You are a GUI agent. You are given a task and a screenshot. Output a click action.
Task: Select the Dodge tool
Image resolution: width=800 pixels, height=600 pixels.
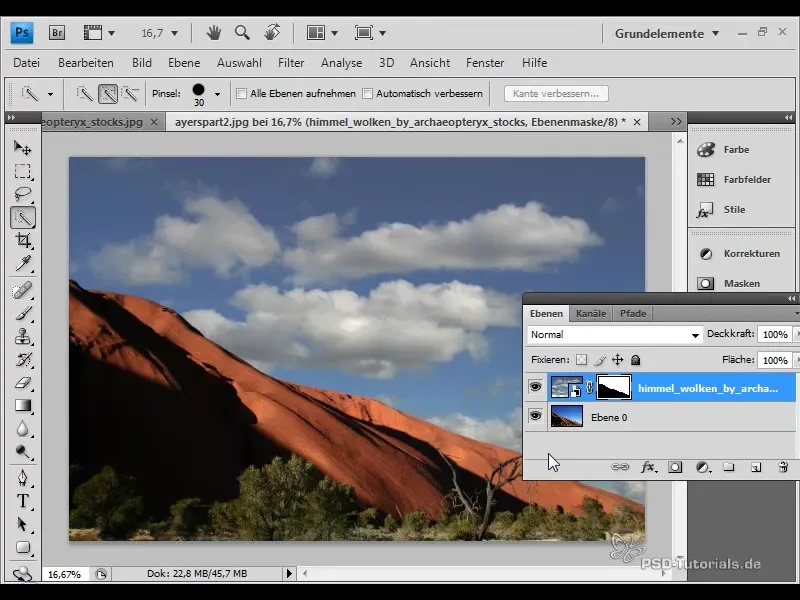pyautogui.click(x=22, y=452)
